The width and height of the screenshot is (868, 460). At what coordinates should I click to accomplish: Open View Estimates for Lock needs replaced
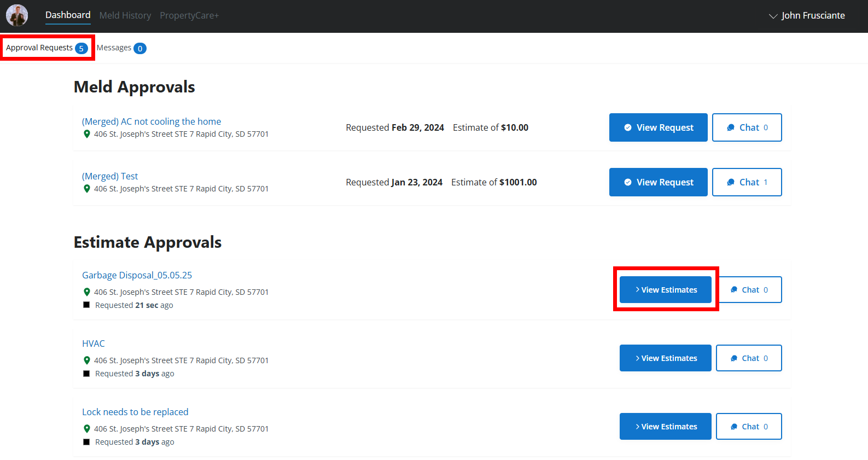(665, 427)
